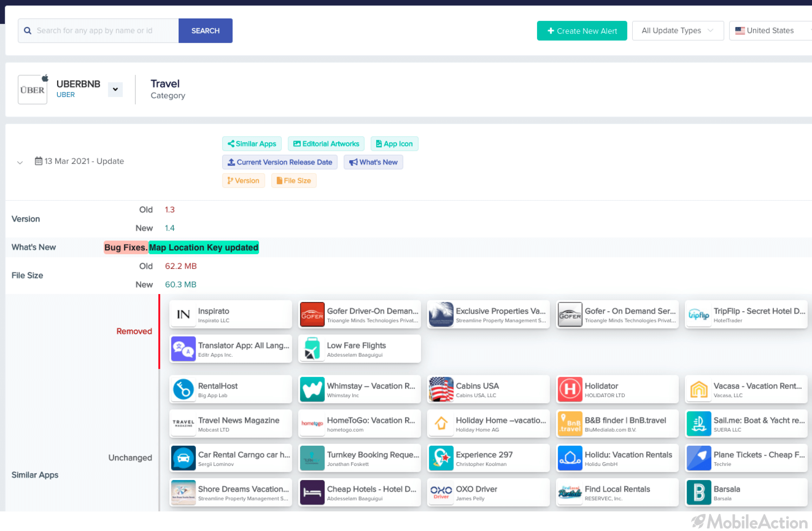Viewport: 812px width, 531px height.
Task: Open the United States country dropdown
Action: (x=770, y=31)
